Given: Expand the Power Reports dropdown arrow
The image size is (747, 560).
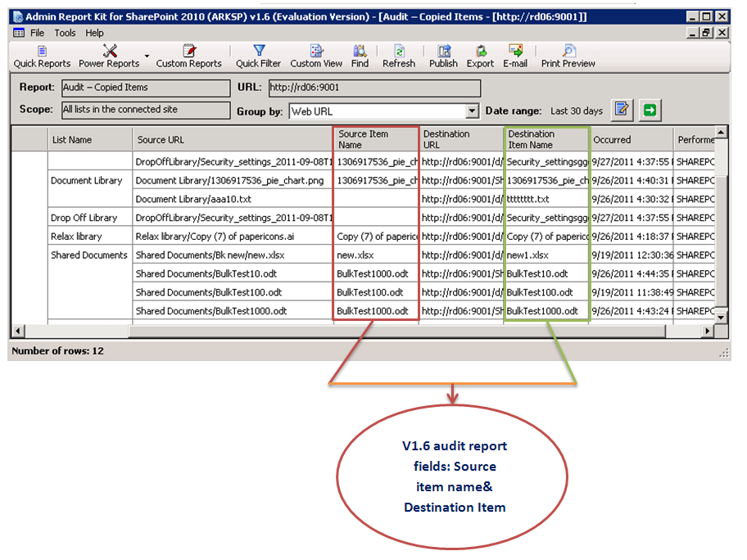Looking at the screenshot, I should (x=147, y=56).
